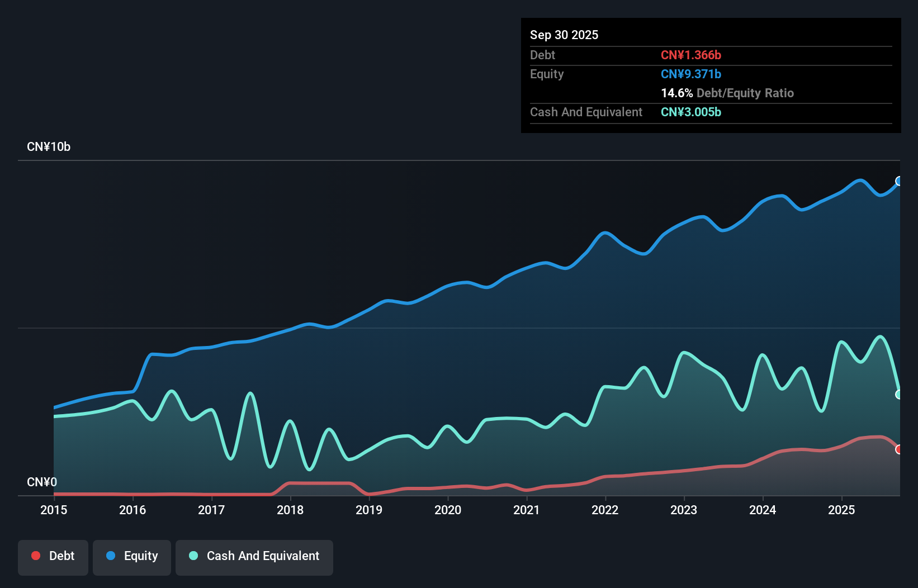Click the CN¥1.366b Debt value link
The image size is (918, 588).
pyautogui.click(x=691, y=55)
